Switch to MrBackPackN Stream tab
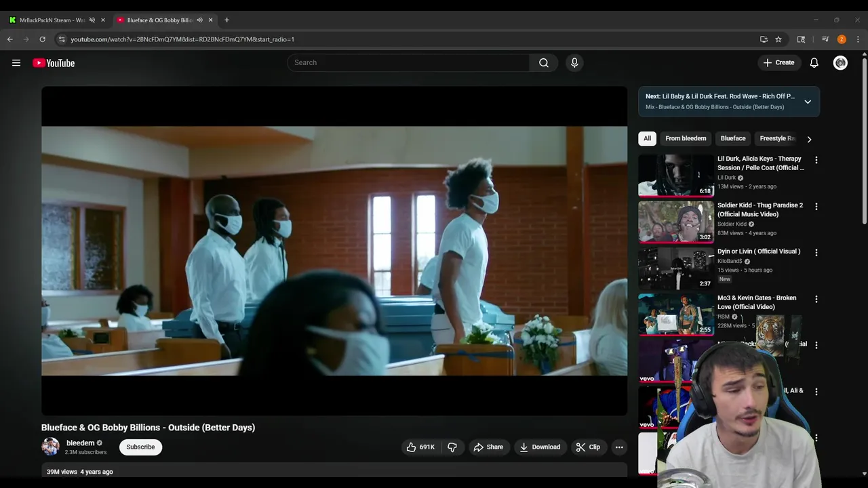 (52, 20)
